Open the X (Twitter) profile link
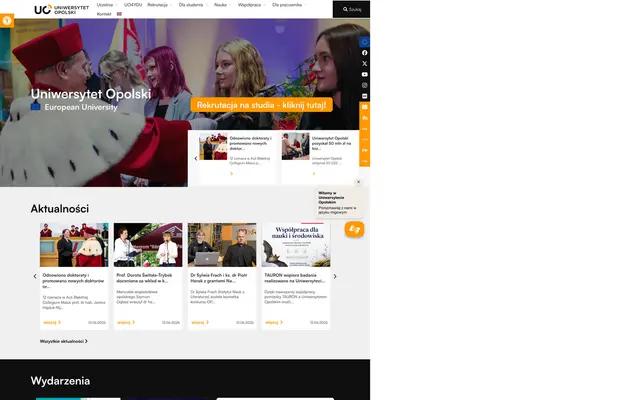The width and height of the screenshot is (640, 400). (364, 64)
